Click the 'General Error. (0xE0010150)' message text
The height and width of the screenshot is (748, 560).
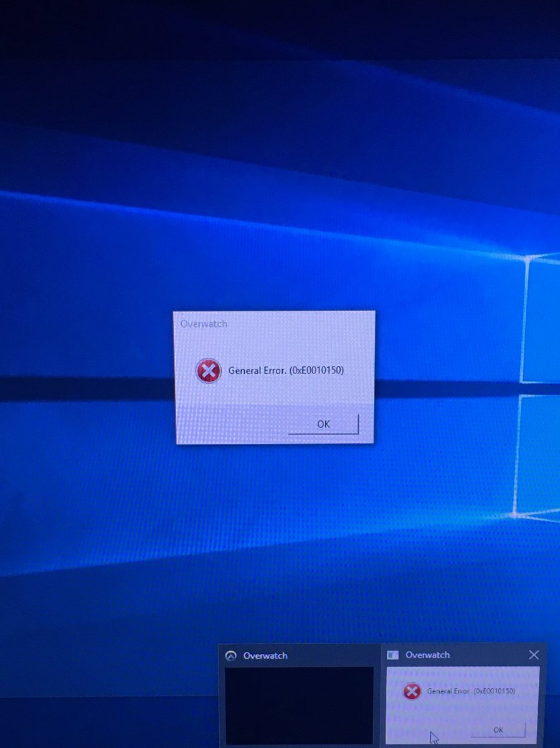[286, 370]
